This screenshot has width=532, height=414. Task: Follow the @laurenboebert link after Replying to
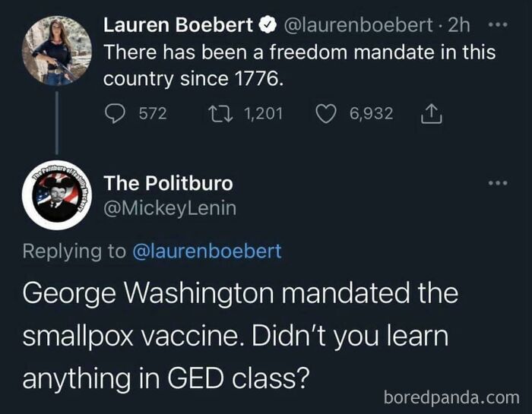[x=207, y=251]
